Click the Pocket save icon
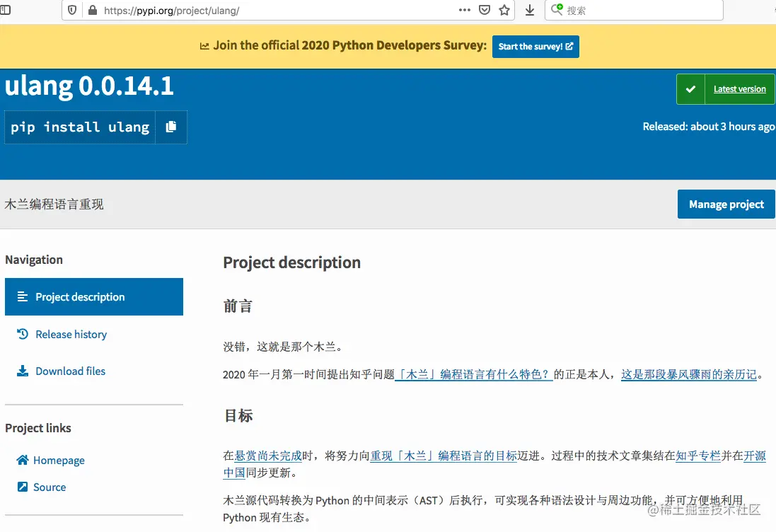776x532 pixels. tap(485, 10)
